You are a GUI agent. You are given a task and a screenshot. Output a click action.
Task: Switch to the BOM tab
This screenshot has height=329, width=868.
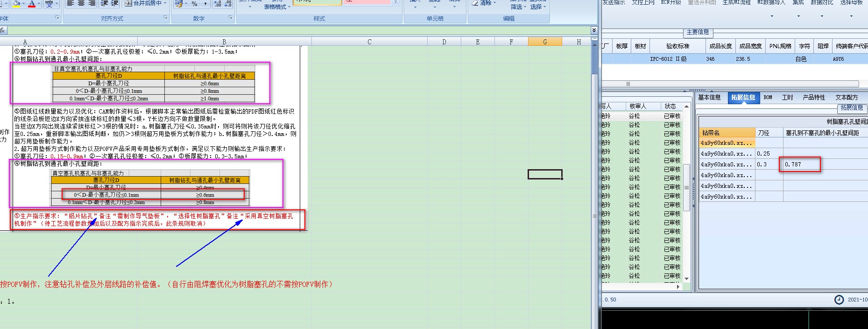coord(768,98)
